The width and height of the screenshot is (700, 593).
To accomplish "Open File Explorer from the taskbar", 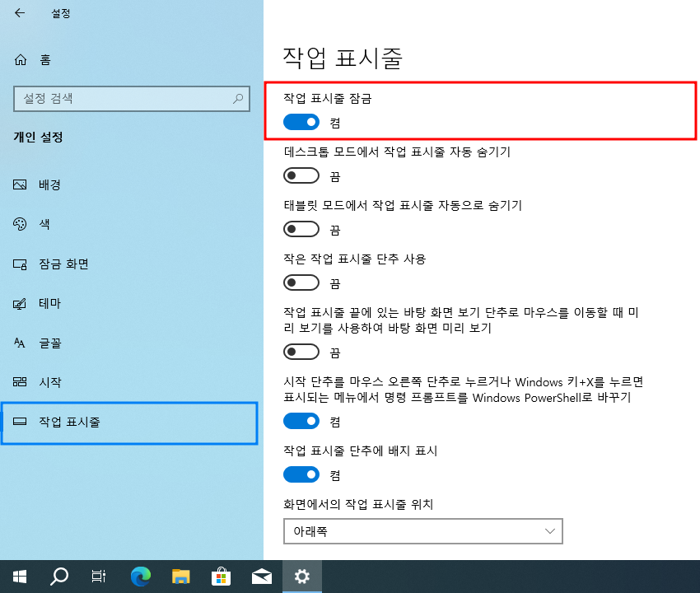I will coord(181,577).
